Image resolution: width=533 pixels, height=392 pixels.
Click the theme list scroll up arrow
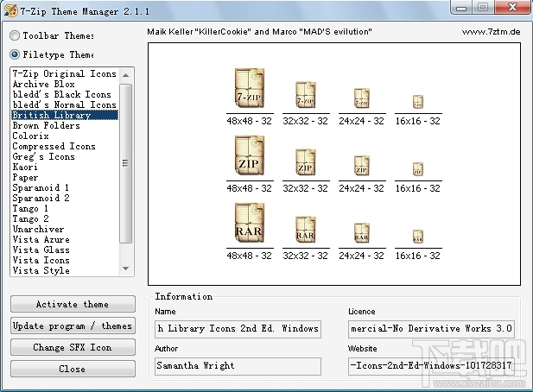coord(126,75)
